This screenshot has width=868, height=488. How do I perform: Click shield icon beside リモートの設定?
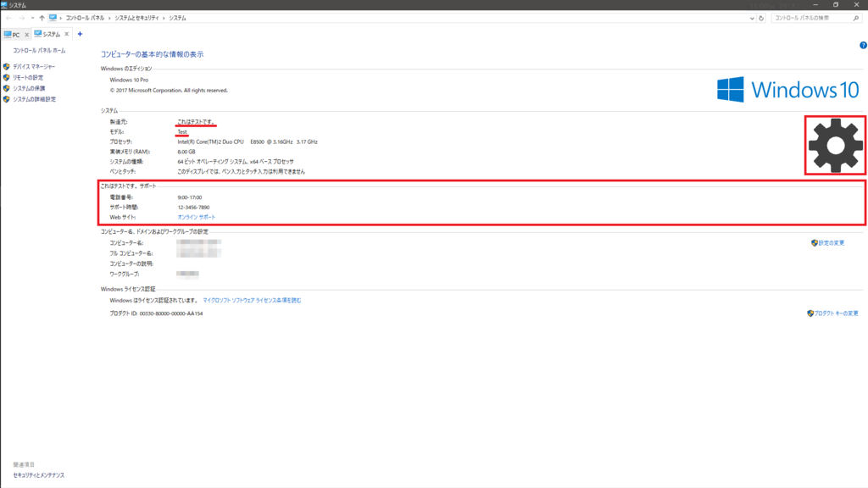(7, 77)
